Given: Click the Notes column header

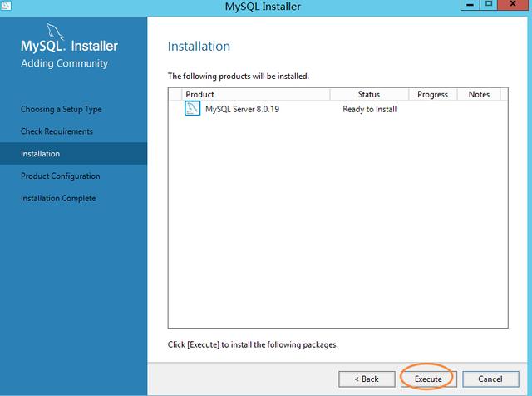Looking at the screenshot, I should (479, 94).
